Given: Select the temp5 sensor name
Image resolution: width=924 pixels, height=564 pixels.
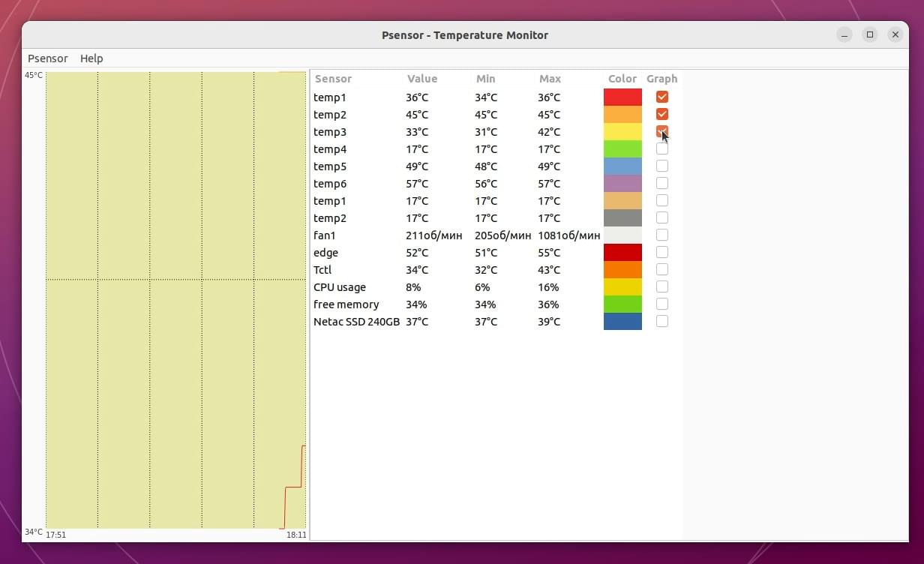Looking at the screenshot, I should coord(330,166).
